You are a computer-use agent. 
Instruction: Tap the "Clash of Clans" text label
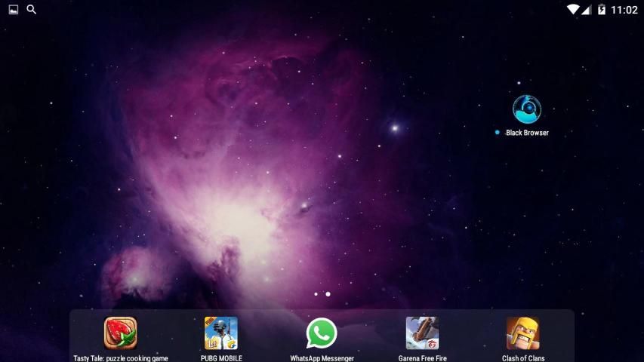(x=522, y=358)
